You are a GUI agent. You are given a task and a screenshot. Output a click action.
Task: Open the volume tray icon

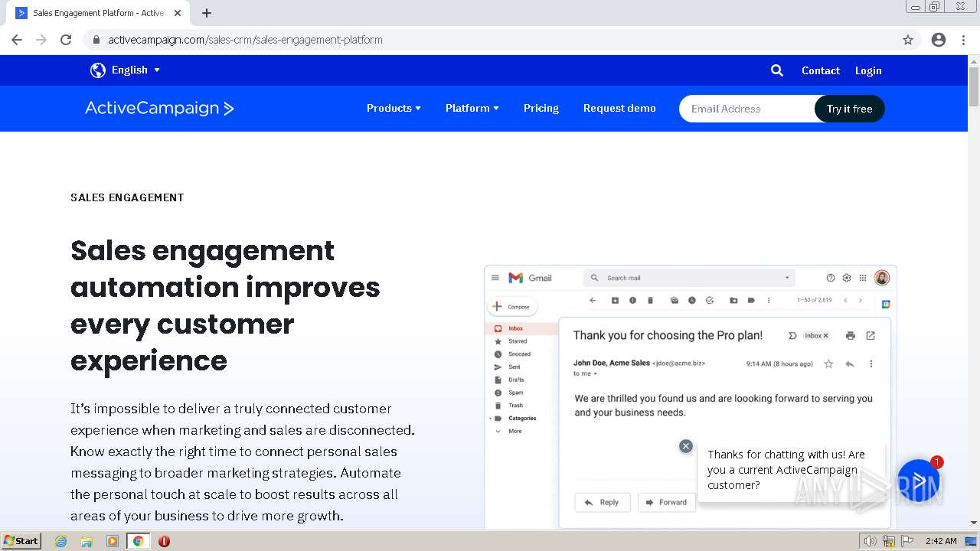[x=871, y=541]
